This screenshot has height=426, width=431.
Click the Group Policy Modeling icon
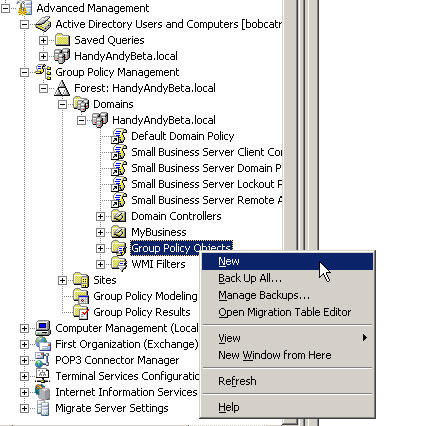click(81, 296)
